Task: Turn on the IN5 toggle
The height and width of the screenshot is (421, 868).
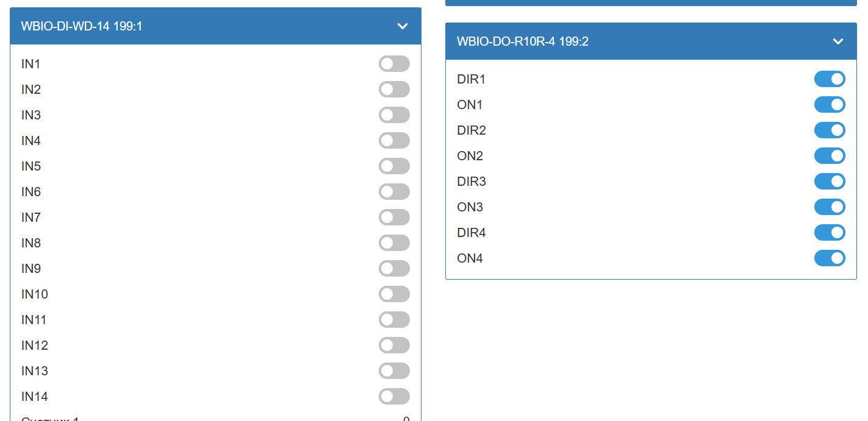Action: [394, 166]
